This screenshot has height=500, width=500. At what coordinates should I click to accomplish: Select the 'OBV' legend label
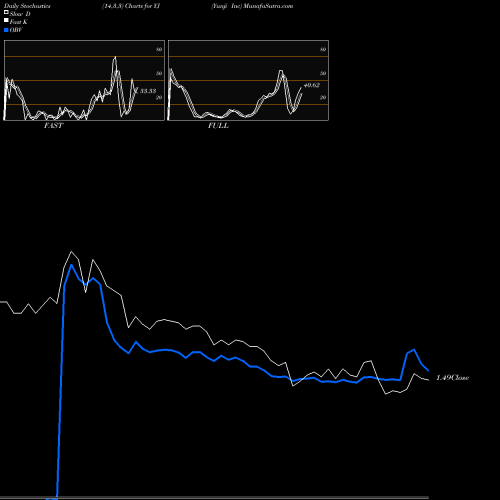tap(16, 30)
